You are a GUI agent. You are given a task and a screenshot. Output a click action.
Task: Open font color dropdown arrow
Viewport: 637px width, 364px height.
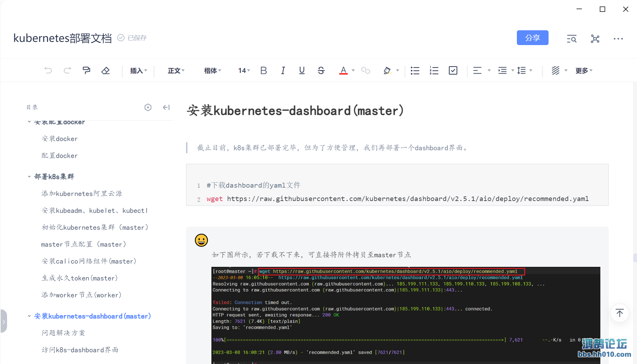pyautogui.click(x=353, y=70)
